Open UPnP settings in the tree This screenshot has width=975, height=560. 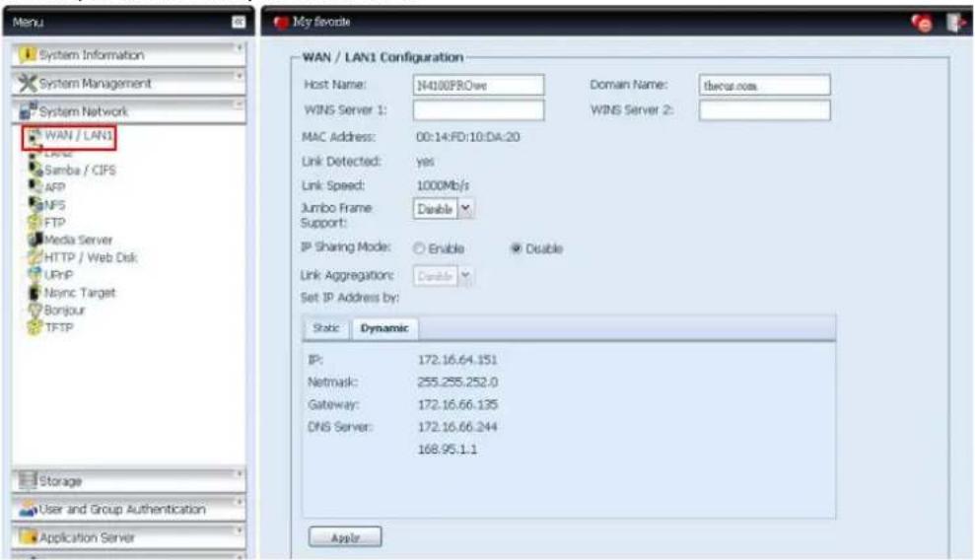[58, 275]
